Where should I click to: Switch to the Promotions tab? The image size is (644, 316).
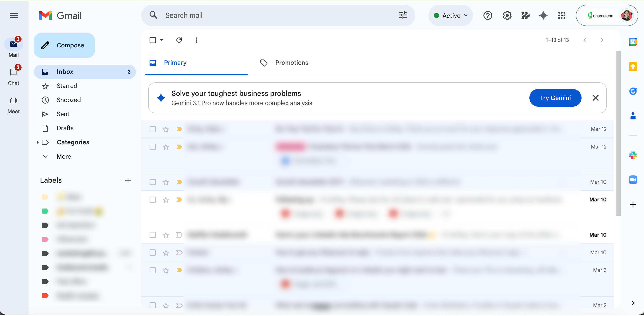coord(291,63)
